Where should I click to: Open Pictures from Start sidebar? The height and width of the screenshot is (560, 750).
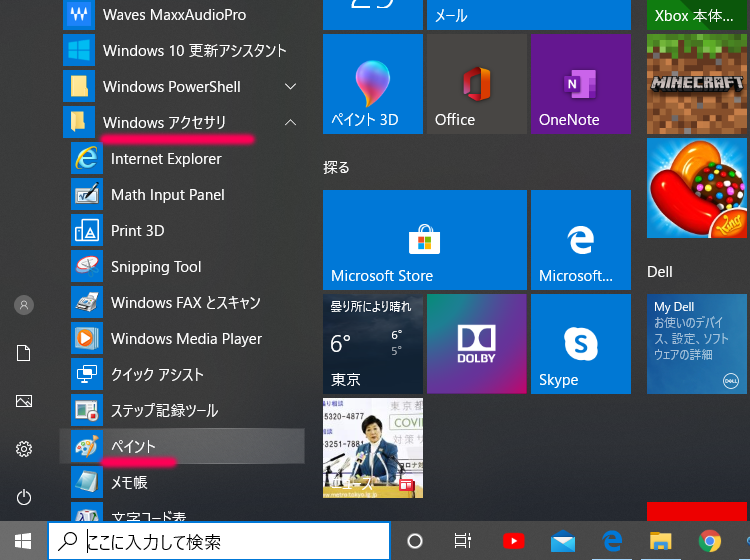24,401
